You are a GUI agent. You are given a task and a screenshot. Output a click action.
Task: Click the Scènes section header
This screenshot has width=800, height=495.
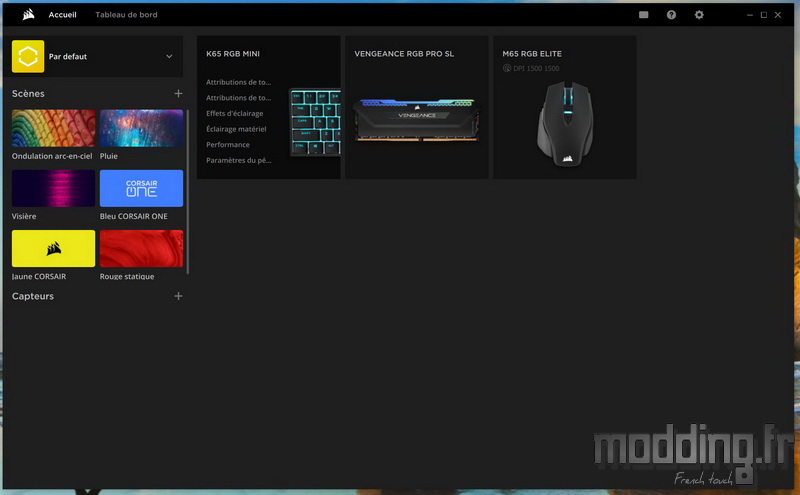(28, 93)
